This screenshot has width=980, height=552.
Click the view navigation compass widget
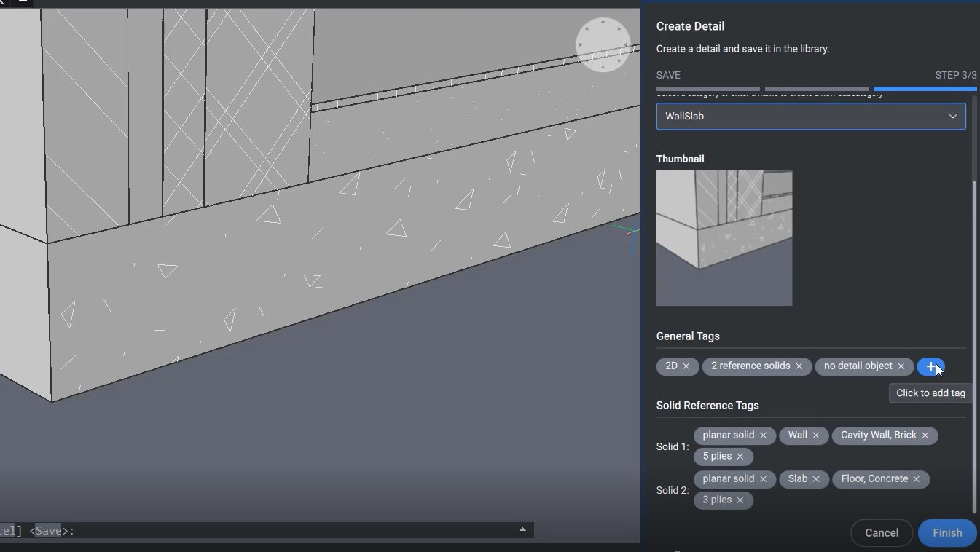click(603, 45)
